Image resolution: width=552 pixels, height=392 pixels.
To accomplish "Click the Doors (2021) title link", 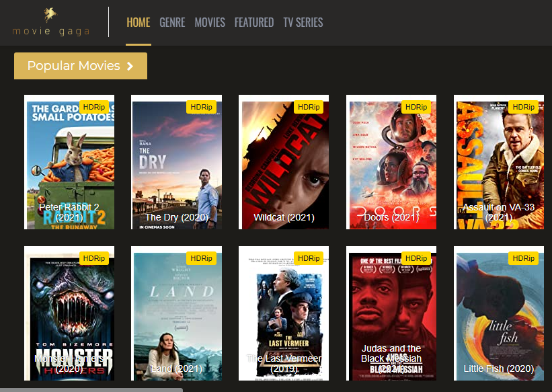I will (x=391, y=217).
